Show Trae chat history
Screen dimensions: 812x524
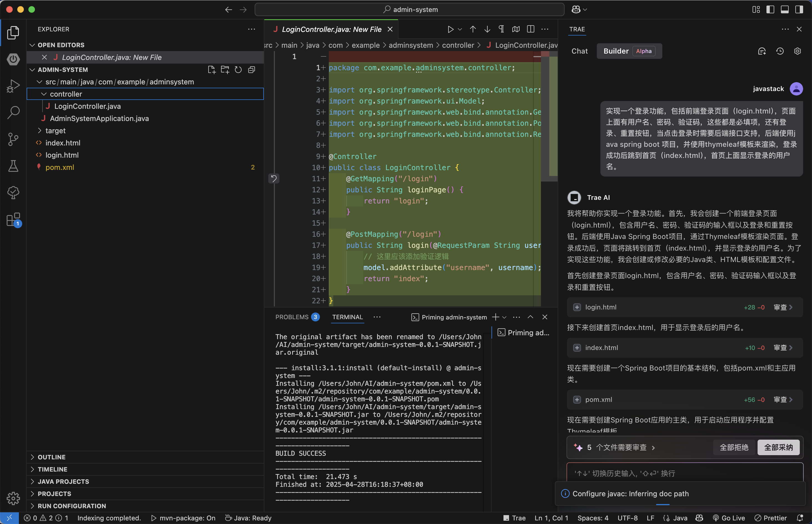point(780,51)
